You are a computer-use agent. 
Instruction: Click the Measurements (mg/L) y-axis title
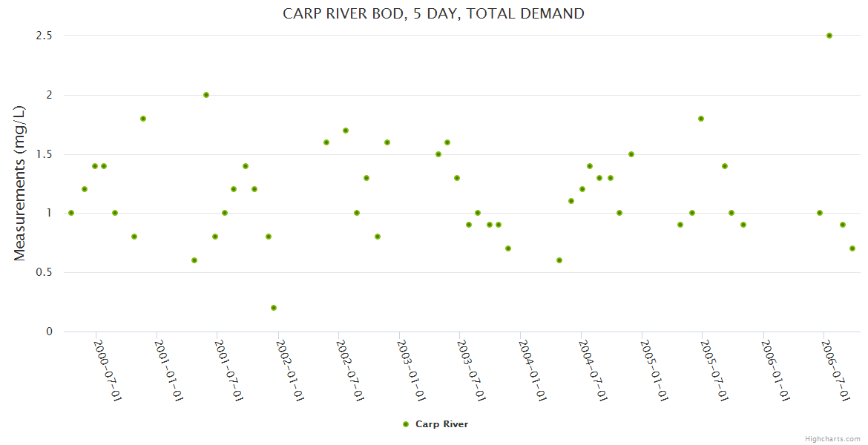20,182
